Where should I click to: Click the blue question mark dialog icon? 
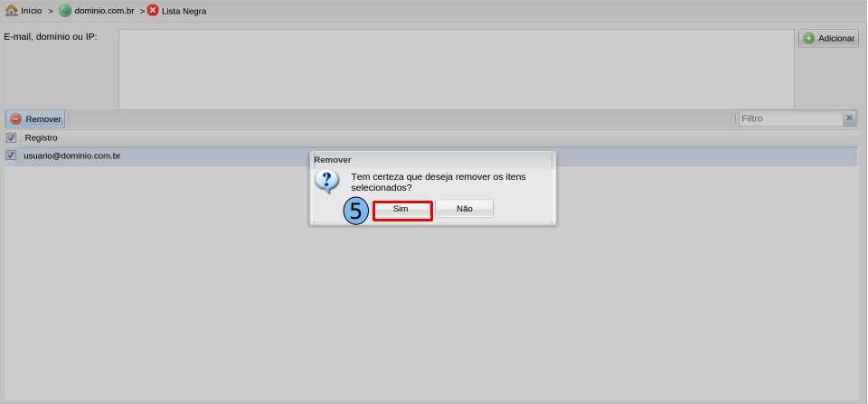326,181
